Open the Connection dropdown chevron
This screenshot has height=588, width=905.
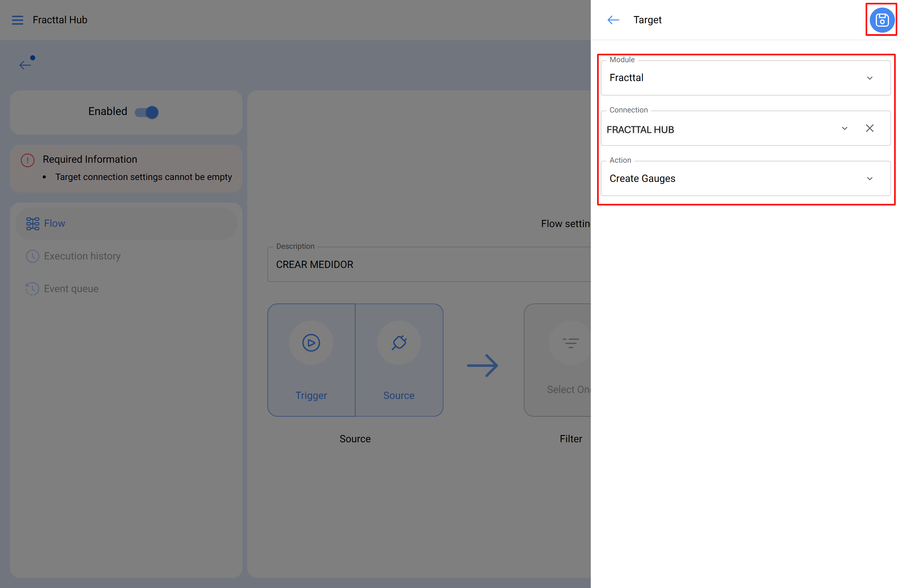click(x=844, y=128)
